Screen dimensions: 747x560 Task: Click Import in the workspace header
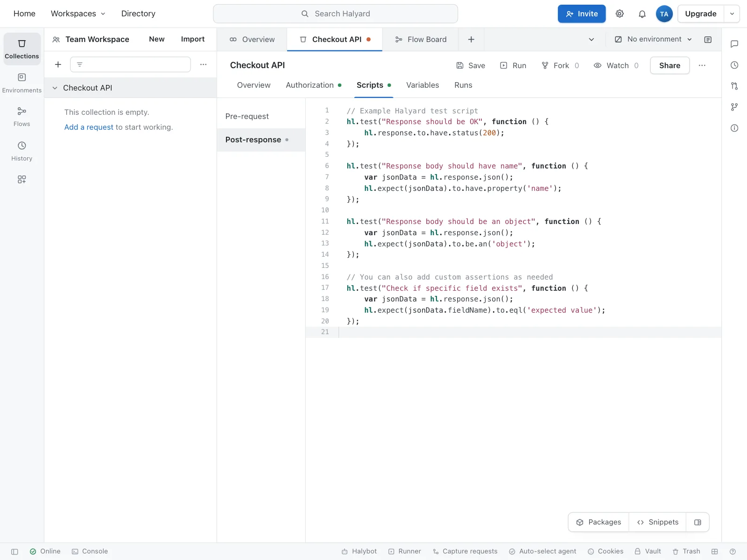click(193, 39)
